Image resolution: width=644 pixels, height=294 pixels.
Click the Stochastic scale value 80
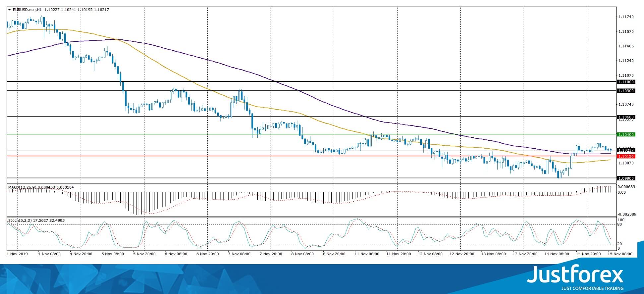(x=620, y=225)
